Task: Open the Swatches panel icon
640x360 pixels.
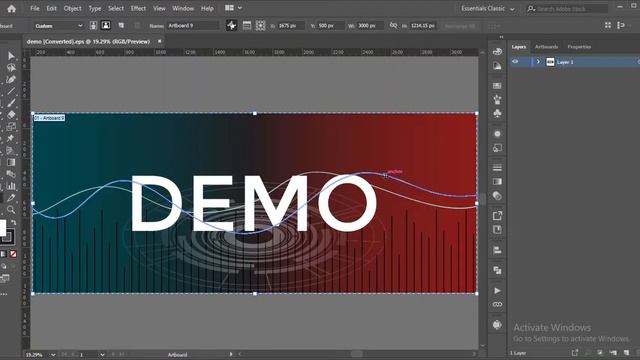Action: (497, 86)
